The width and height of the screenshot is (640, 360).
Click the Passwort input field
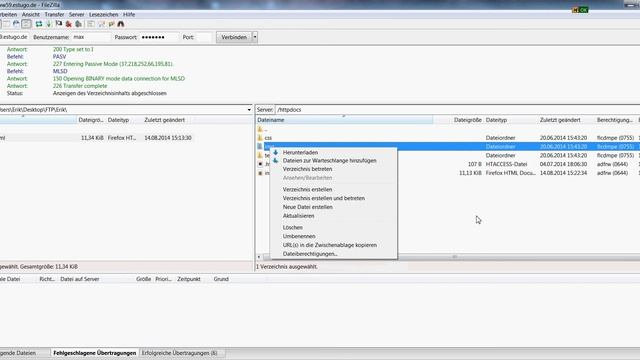tap(158, 37)
